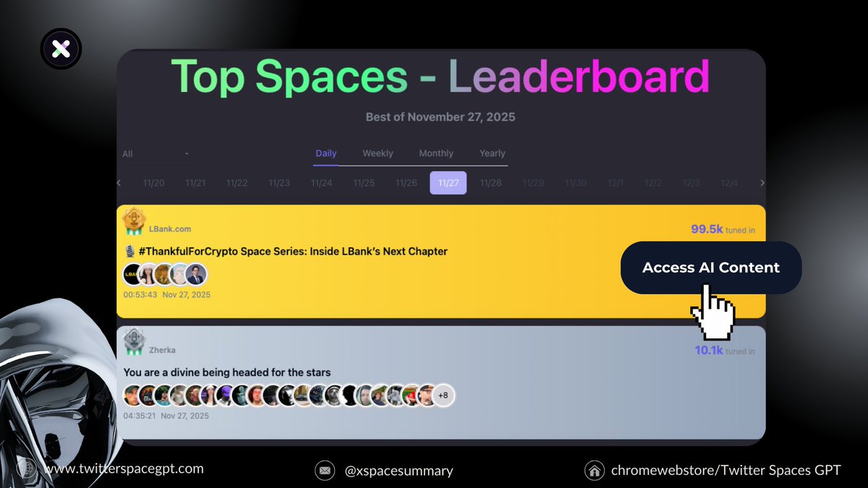Select date 11/20

(x=153, y=183)
